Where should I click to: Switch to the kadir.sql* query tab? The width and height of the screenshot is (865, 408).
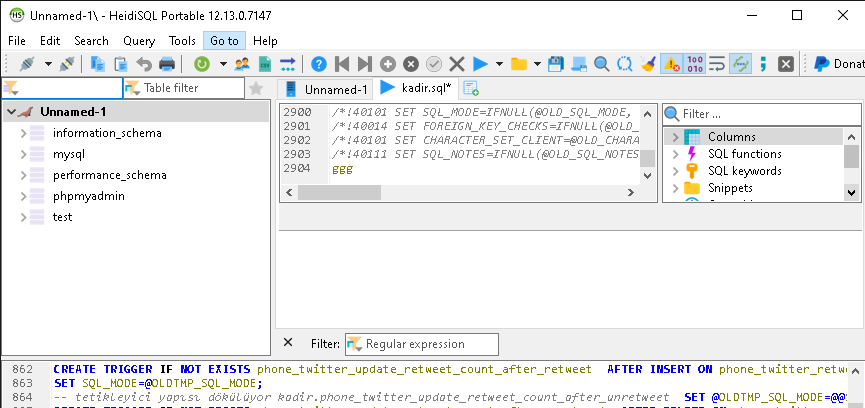click(x=417, y=87)
